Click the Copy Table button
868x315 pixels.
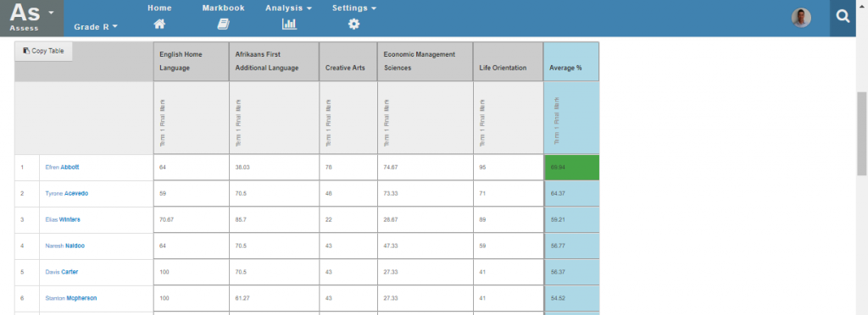click(43, 51)
